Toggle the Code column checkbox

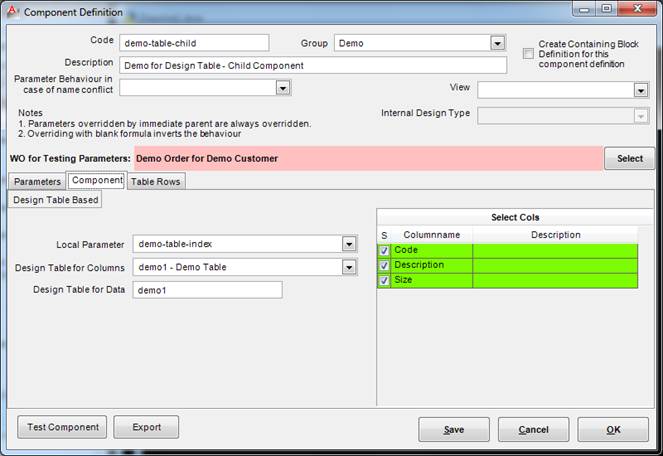384,250
